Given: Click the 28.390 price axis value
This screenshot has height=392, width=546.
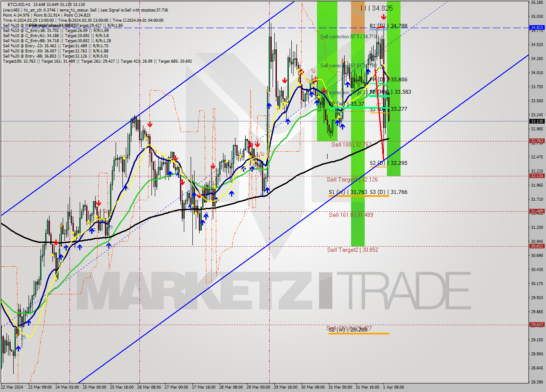Looking at the screenshot, I should tap(537, 382).
